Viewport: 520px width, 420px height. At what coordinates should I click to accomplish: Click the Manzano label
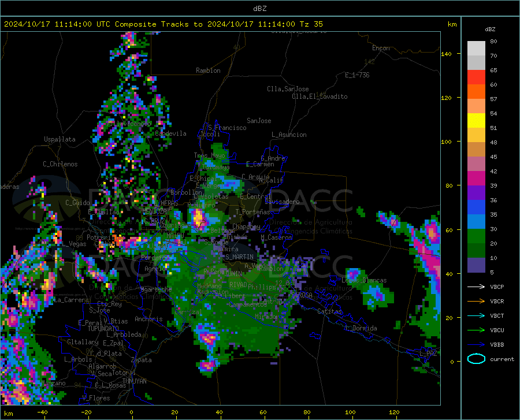tap(54, 383)
